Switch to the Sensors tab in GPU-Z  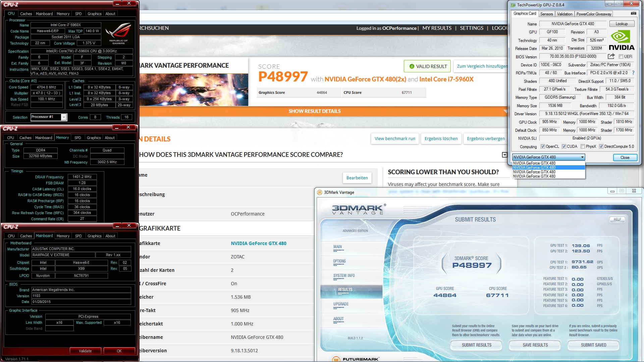546,14
